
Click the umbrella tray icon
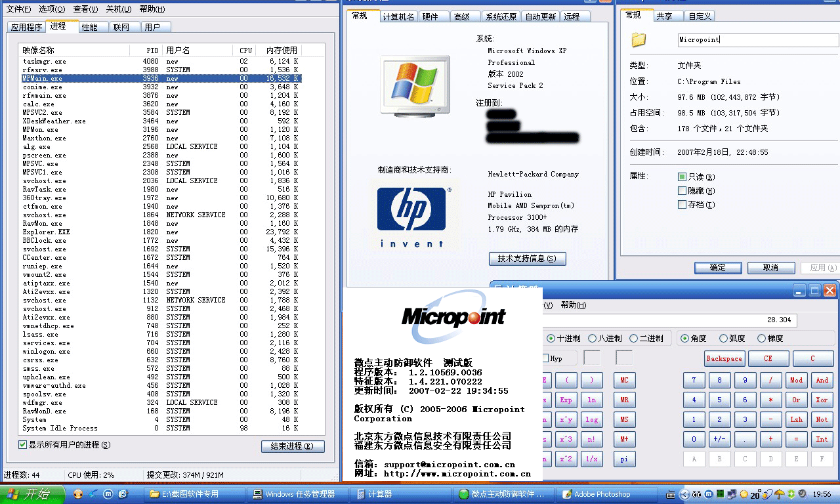[780, 494]
